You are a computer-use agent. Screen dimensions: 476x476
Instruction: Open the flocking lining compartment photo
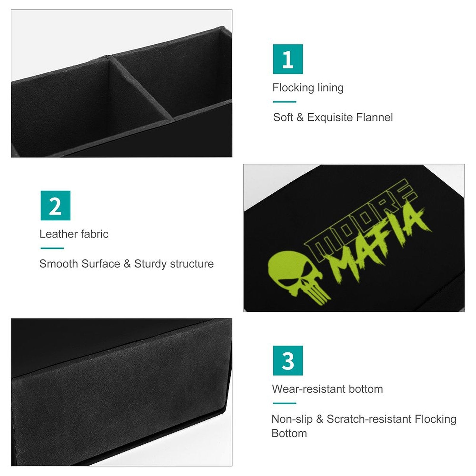click(122, 83)
